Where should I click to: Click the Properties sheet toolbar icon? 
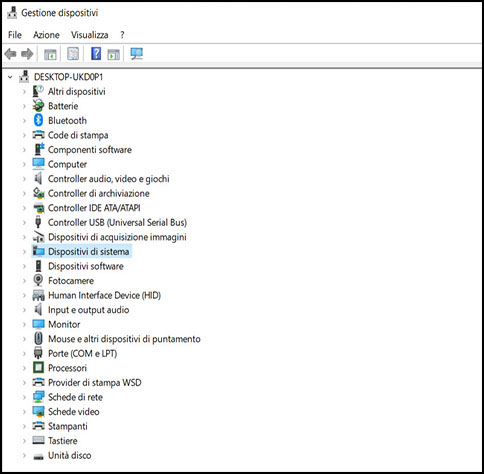[73, 54]
